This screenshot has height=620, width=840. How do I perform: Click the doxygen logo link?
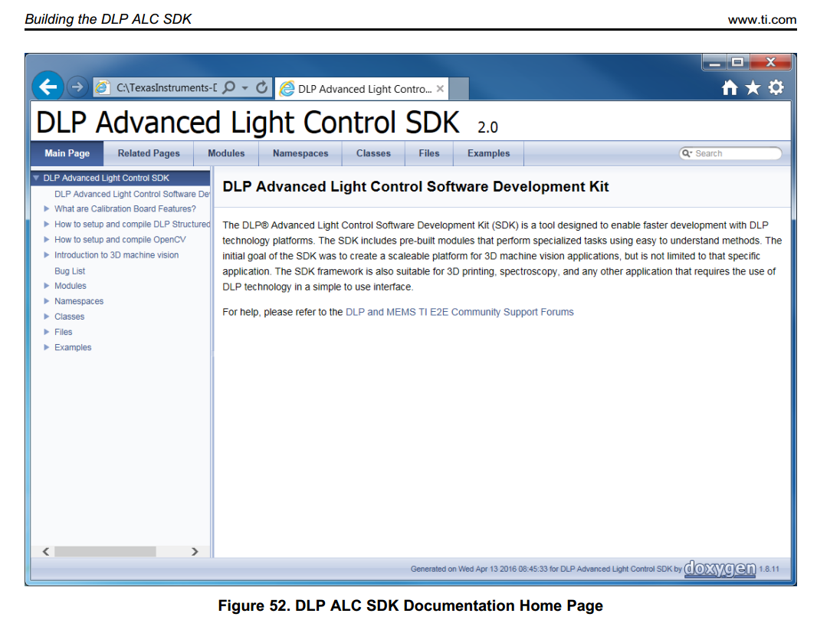720,569
